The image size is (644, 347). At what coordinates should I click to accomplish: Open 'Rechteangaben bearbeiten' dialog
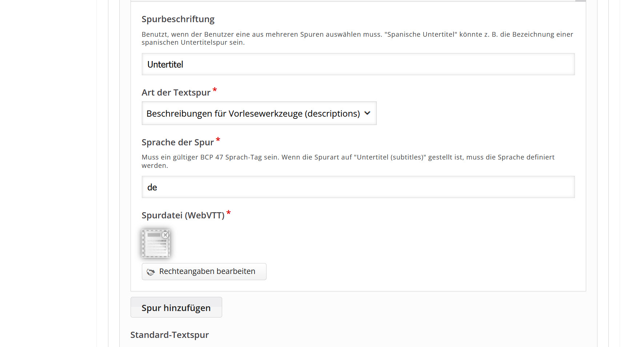pyautogui.click(x=204, y=272)
